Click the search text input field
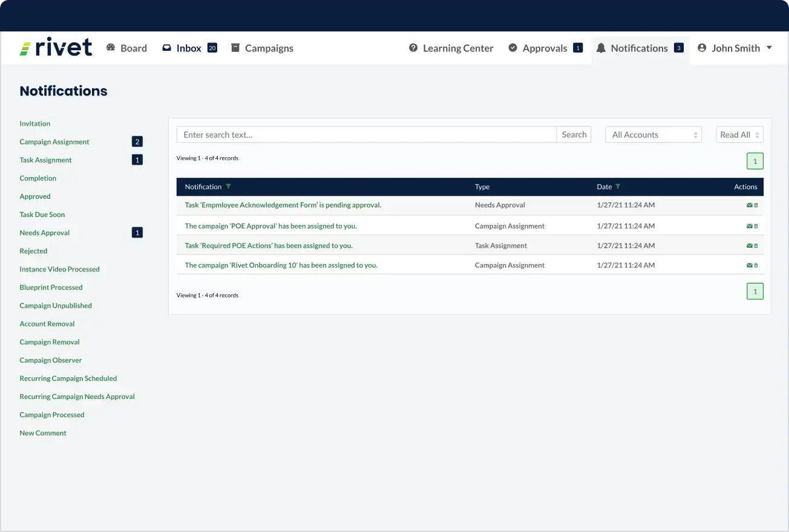The image size is (789, 532). pyautogui.click(x=363, y=134)
